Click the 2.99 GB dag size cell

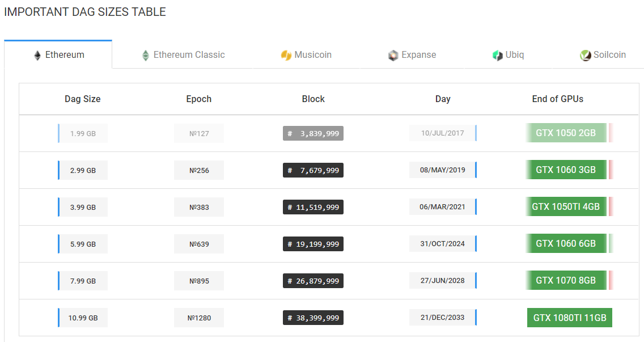83,170
